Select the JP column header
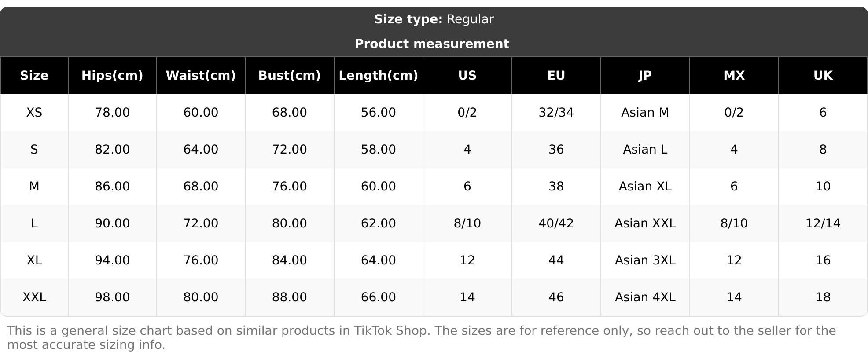 (x=645, y=76)
